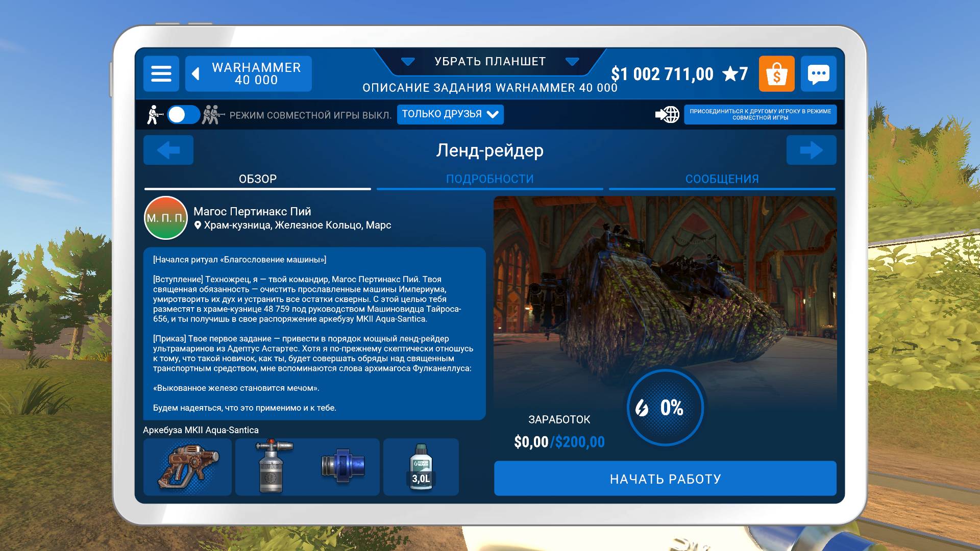Click the two-player co-op icon
980x551 pixels.
[213, 115]
